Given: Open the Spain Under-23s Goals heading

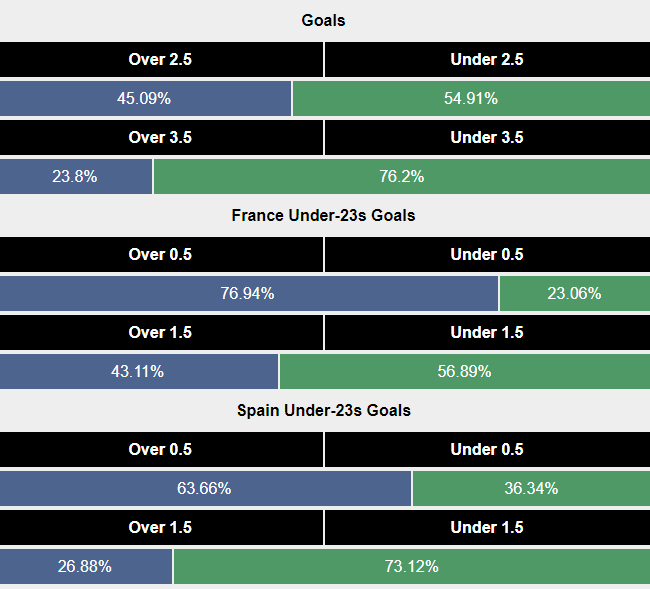Looking at the screenshot, I should (x=323, y=410).
